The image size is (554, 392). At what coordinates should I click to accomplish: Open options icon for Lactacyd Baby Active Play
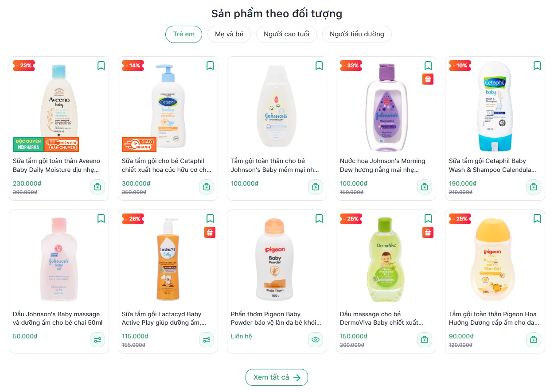tap(206, 340)
